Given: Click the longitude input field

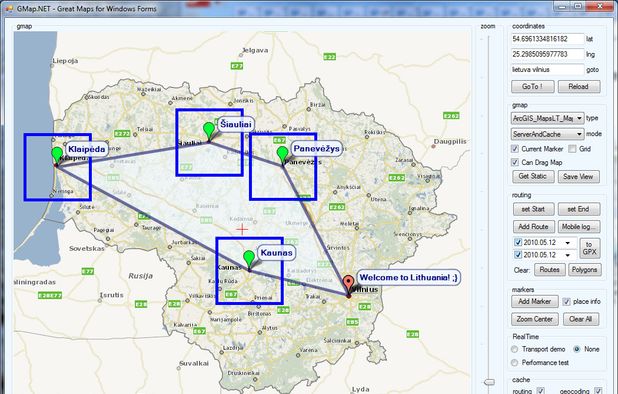Looking at the screenshot, I should tap(547, 54).
